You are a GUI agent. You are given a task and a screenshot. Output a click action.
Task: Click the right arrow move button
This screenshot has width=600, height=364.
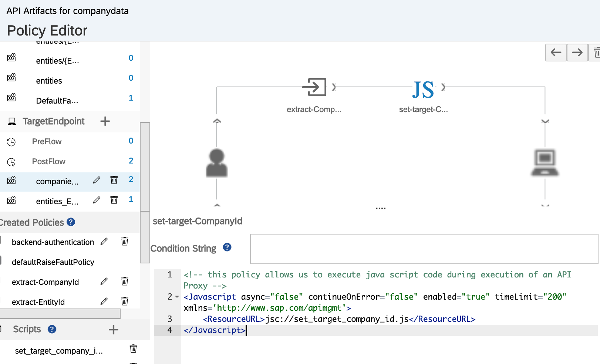click(x=577, y=53)
